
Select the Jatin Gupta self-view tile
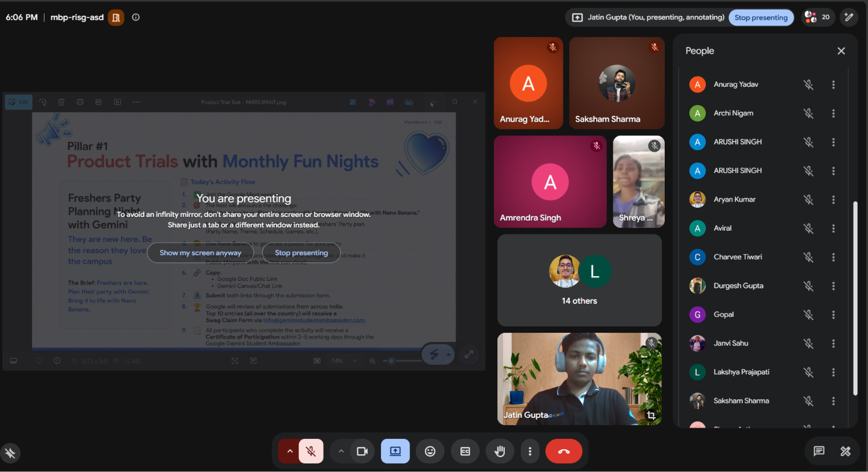pyautogui.click(x=580, y=379)
